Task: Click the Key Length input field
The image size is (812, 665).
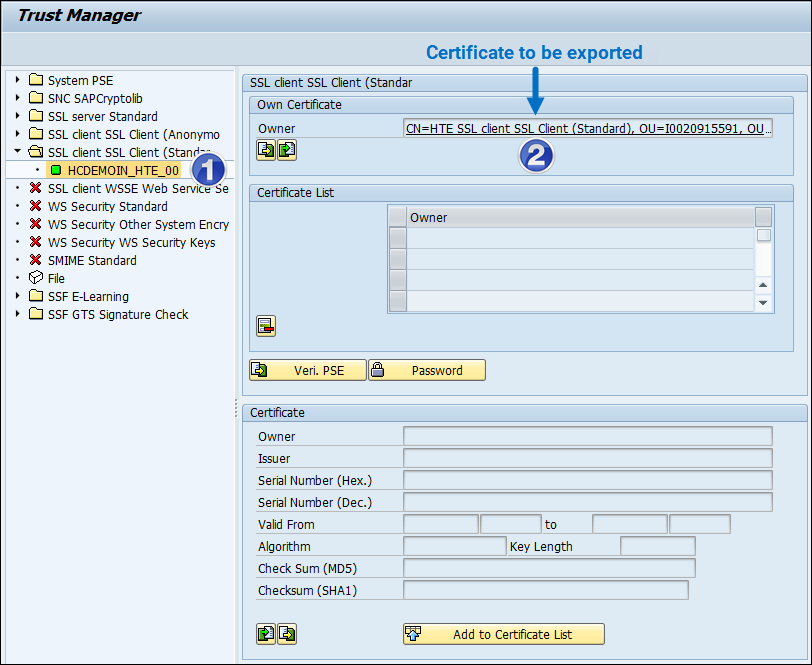Action: point(658,546)
